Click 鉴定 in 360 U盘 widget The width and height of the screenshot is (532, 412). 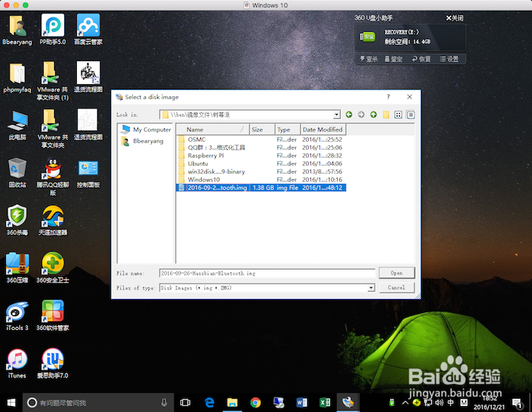tap(393, 59)
